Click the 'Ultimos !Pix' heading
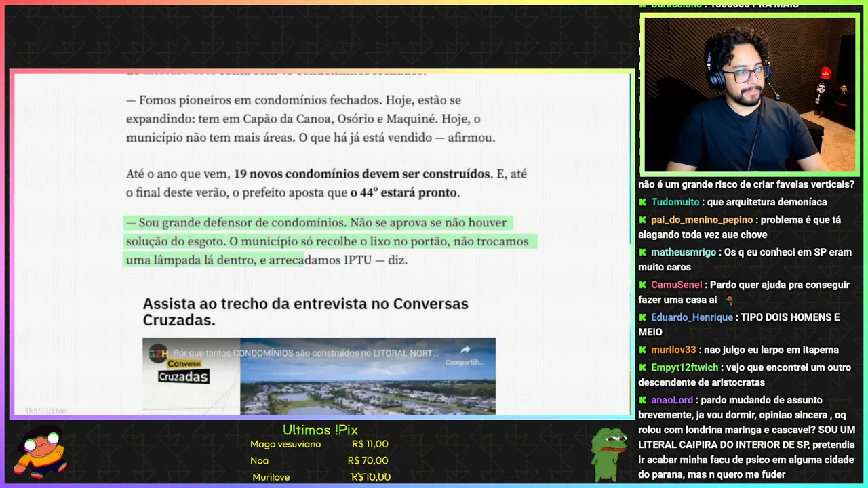 [320, 430]
